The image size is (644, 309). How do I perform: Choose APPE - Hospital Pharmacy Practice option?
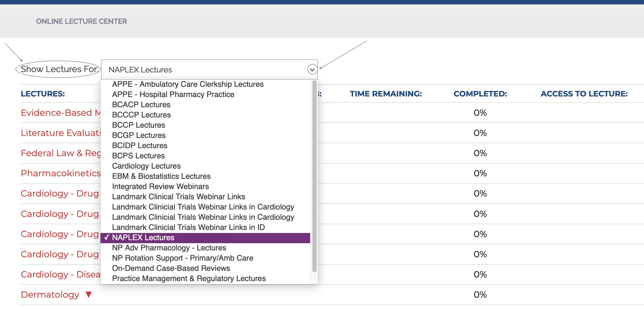click(x=205, y=94)
